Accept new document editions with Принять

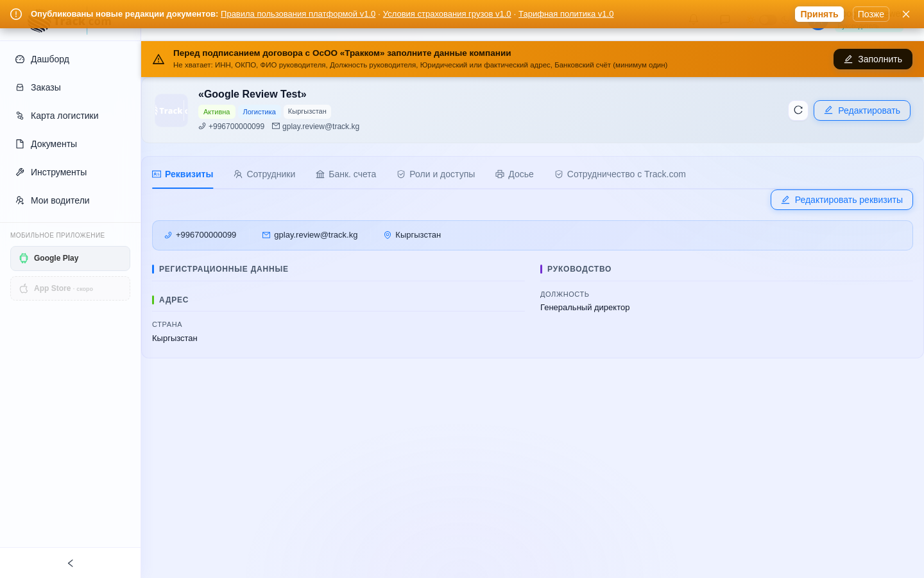[819, 14]
